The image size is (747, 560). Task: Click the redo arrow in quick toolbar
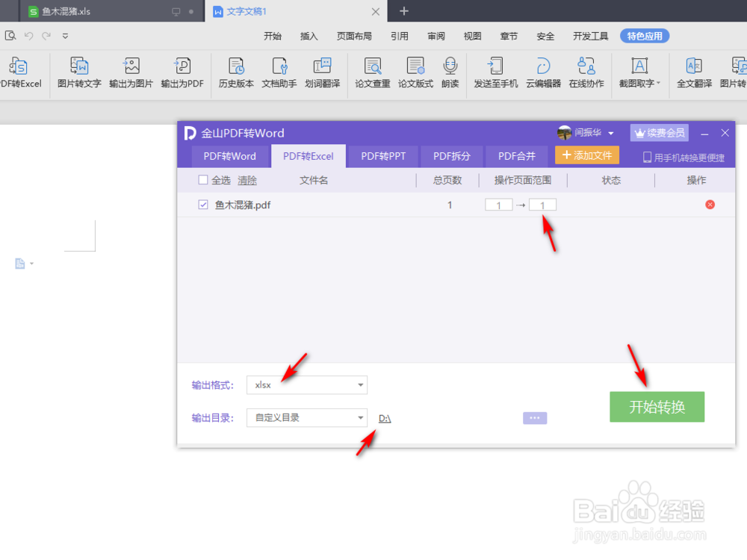tap(46, 36)
